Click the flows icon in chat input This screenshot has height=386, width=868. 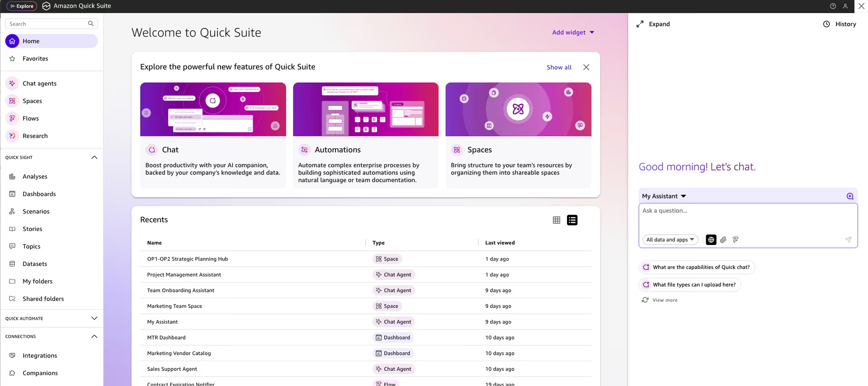736,240
